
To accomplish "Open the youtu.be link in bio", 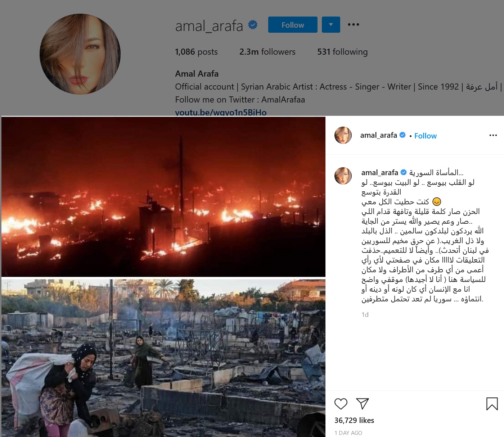I will pyautogui.click(x=221, y=112).
